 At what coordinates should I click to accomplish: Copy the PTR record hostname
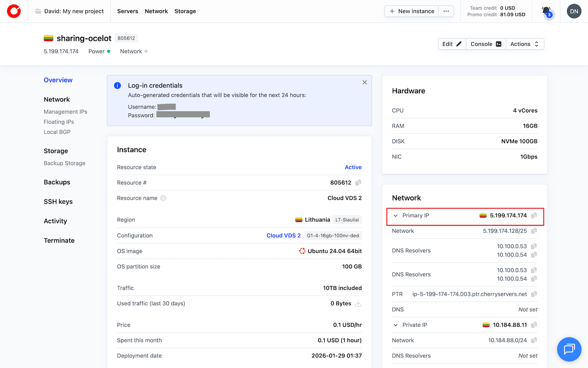click(534, 294)
